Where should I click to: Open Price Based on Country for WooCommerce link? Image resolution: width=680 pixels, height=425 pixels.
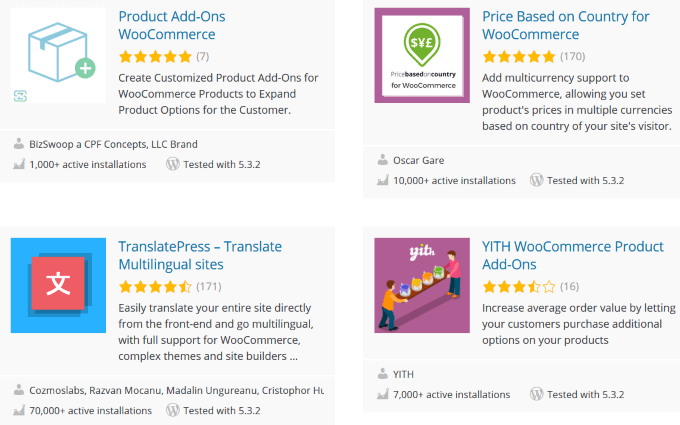[565, 25]
